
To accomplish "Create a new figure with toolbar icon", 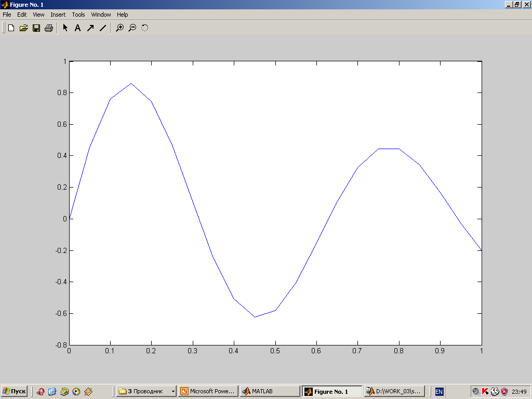I will point(11,28).
